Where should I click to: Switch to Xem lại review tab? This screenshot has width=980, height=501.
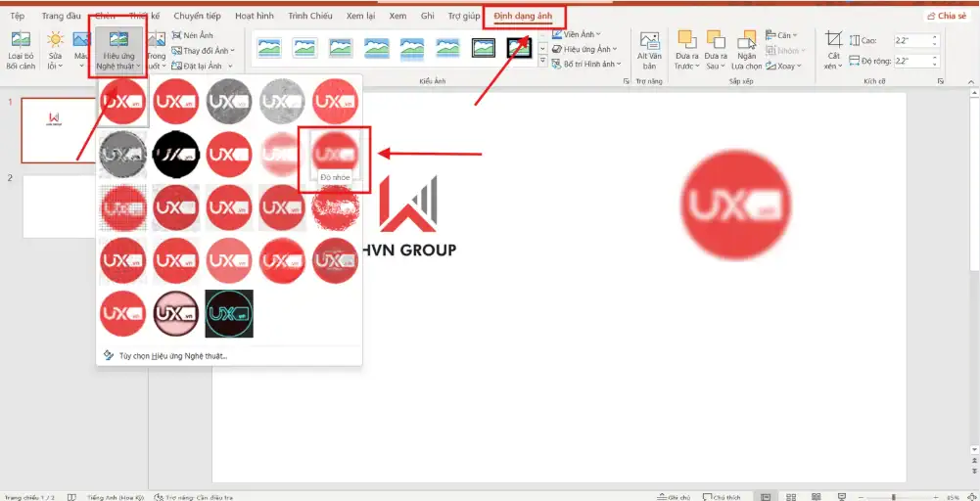pyautogui.click(x=360, y=17)
